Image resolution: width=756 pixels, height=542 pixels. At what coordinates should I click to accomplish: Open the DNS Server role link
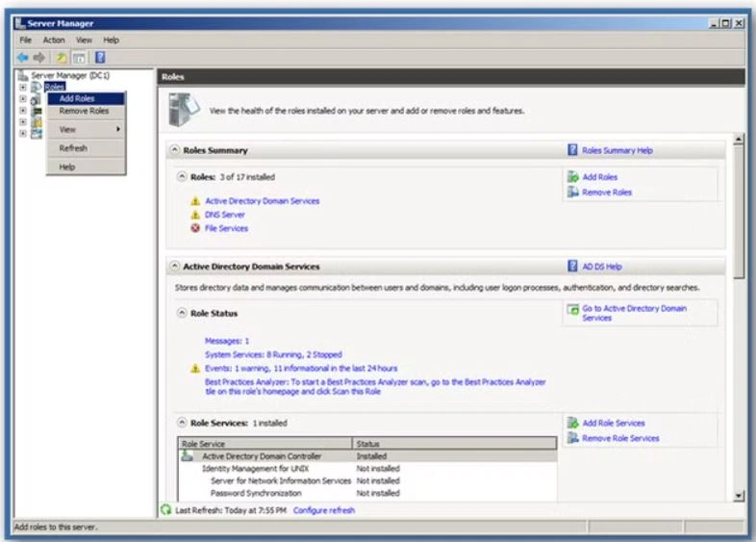coord(225,215)
